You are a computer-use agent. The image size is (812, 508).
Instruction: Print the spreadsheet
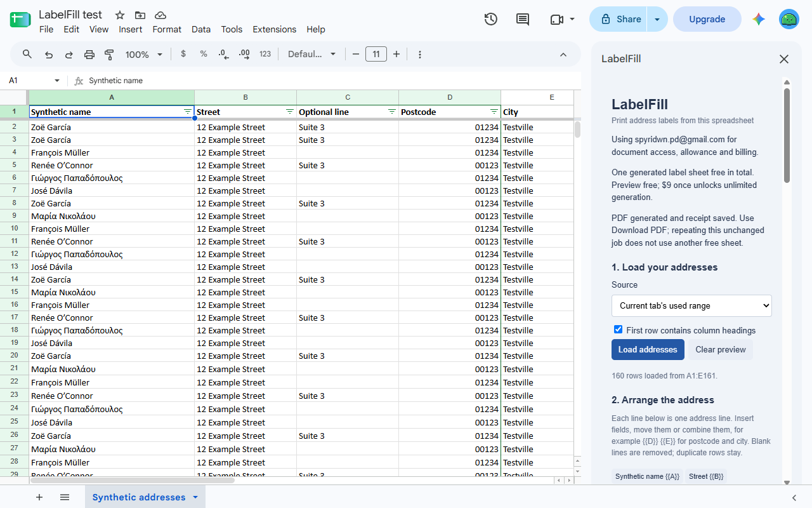(x=89, y=55)
